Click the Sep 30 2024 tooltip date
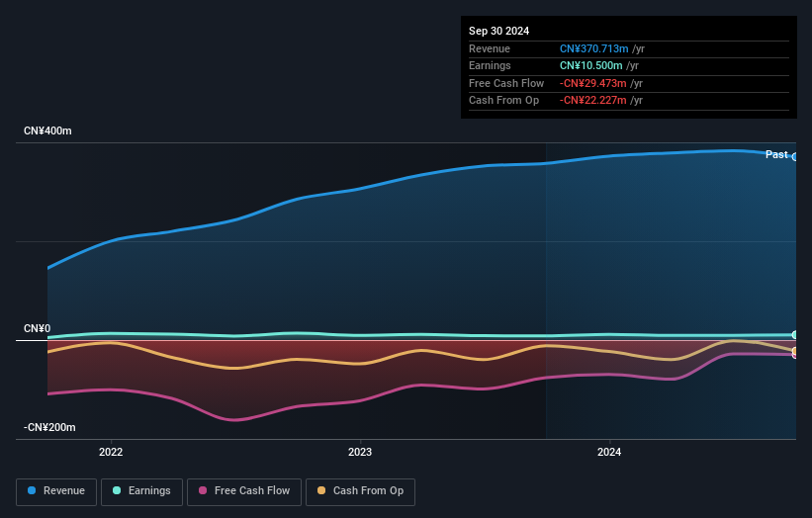Image resolution: width=812 pixels, height=518 pixels. [498, 31]
